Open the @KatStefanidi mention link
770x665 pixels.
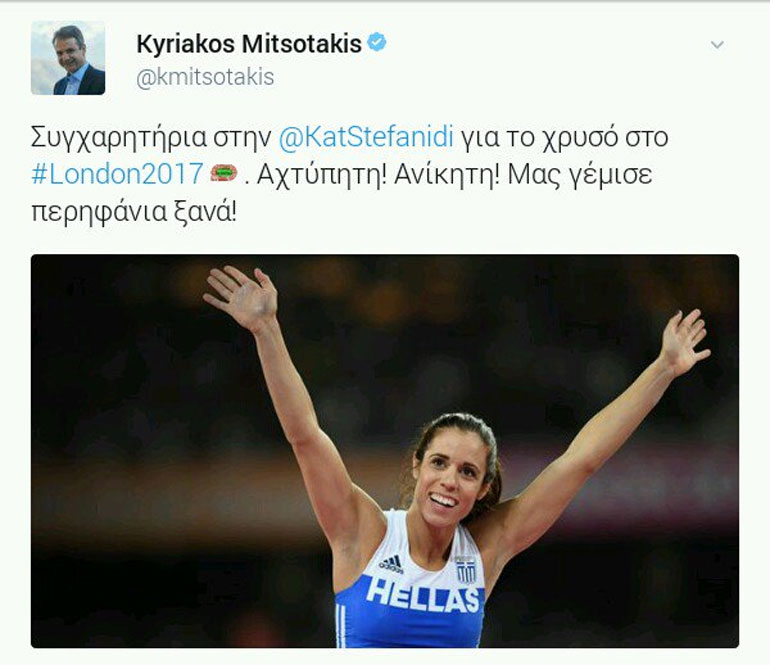coord(366,137)
